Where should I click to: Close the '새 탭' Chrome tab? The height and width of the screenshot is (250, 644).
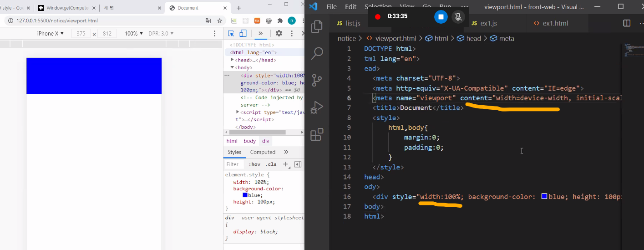(160, 8)
